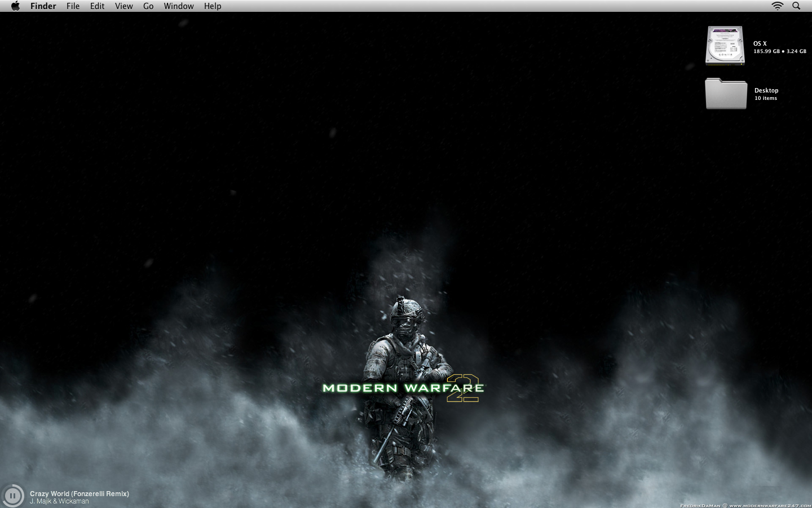Select the Desktop folder icon
812x508 pixels.
coord(726,94)
